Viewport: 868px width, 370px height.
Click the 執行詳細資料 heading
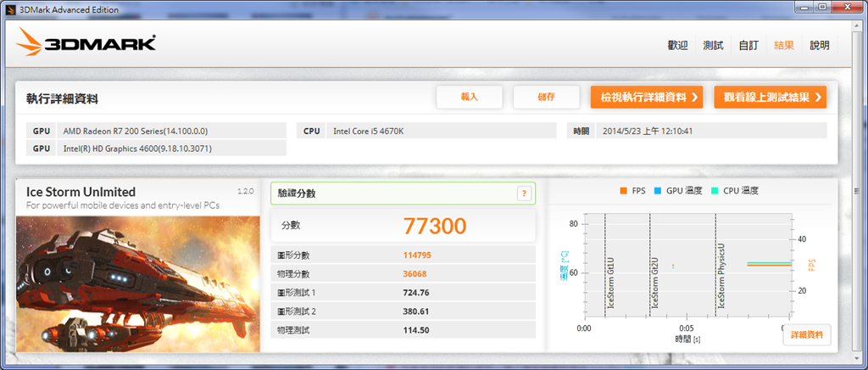(x=62, y=98)
